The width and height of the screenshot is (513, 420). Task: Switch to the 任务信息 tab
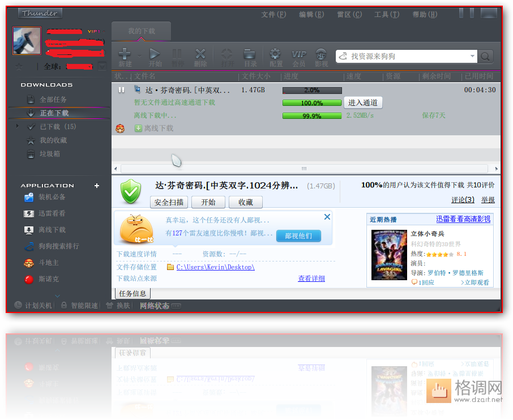coord(132,293)
